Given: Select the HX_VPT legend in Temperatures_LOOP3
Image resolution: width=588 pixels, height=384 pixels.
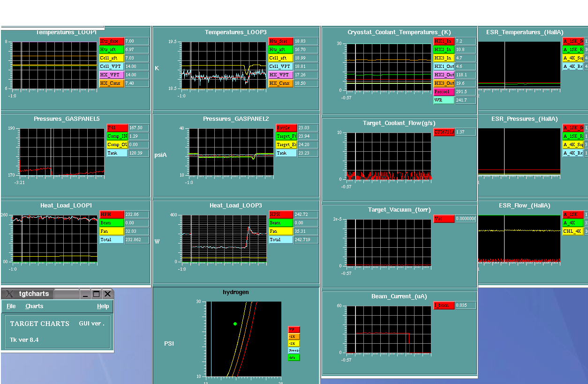Looking at the screenshot, I should click(x=281, y=75).
